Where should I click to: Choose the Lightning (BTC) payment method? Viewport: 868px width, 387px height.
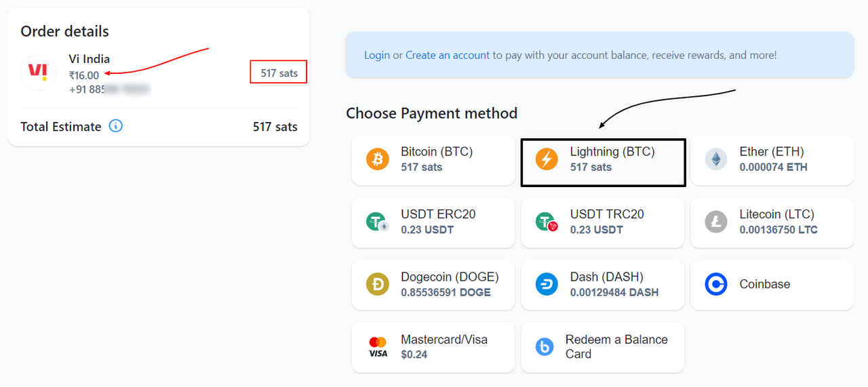603,162
